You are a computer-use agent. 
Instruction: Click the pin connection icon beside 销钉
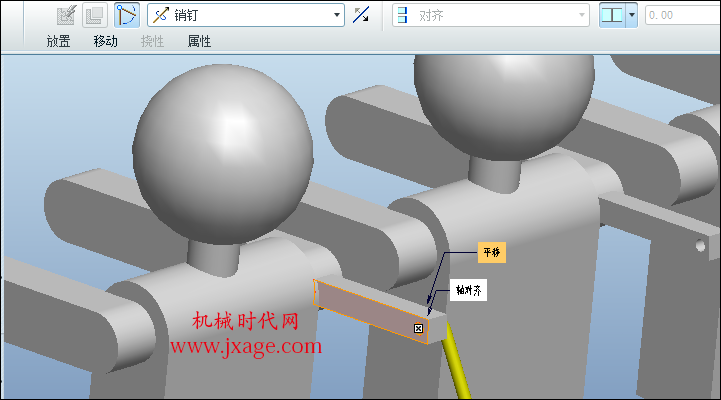coord(160,15)
